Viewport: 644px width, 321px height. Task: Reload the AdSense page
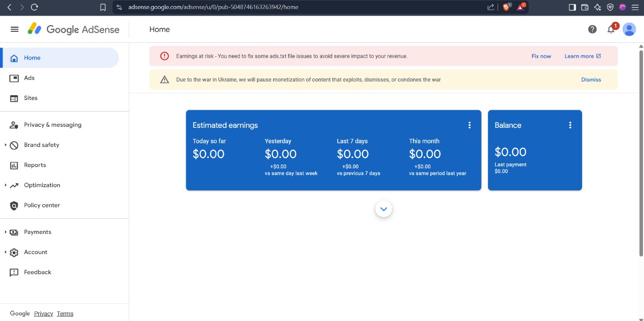tap(34, 7)
